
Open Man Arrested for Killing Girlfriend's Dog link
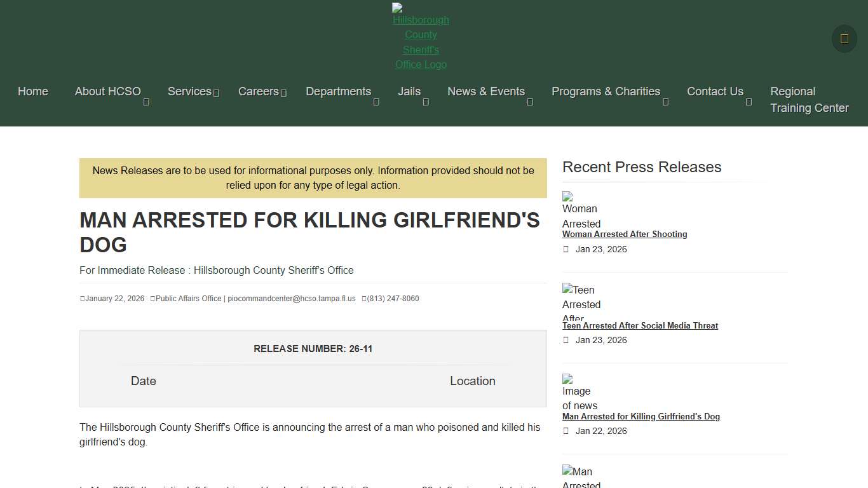pyautogui.click(x=641, y=416)
